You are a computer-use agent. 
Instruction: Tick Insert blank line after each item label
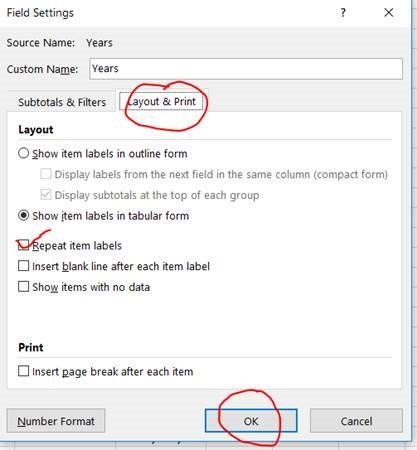pyautogui.click(x=23, y=266)
